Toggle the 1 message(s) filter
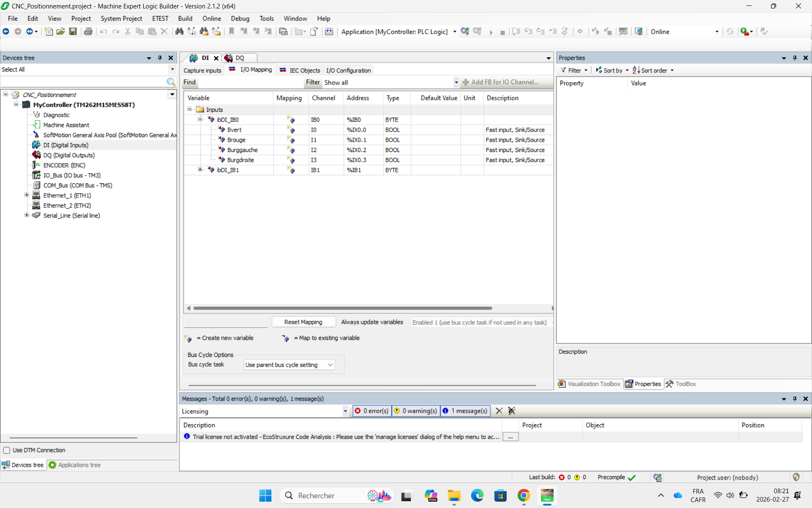This screenshot has width=812, height=508. 465,411
